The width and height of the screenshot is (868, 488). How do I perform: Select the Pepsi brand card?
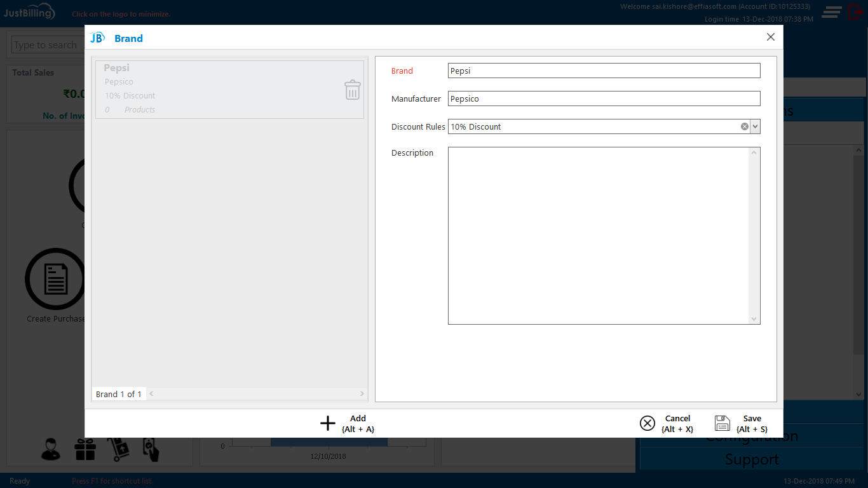[x=229, y=90]
